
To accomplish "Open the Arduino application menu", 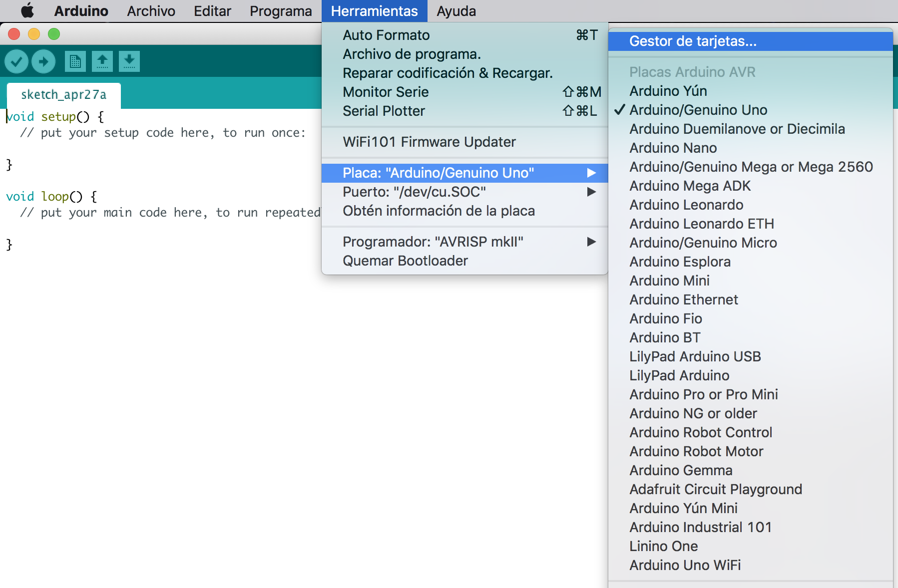I will (x=81, y=11).
